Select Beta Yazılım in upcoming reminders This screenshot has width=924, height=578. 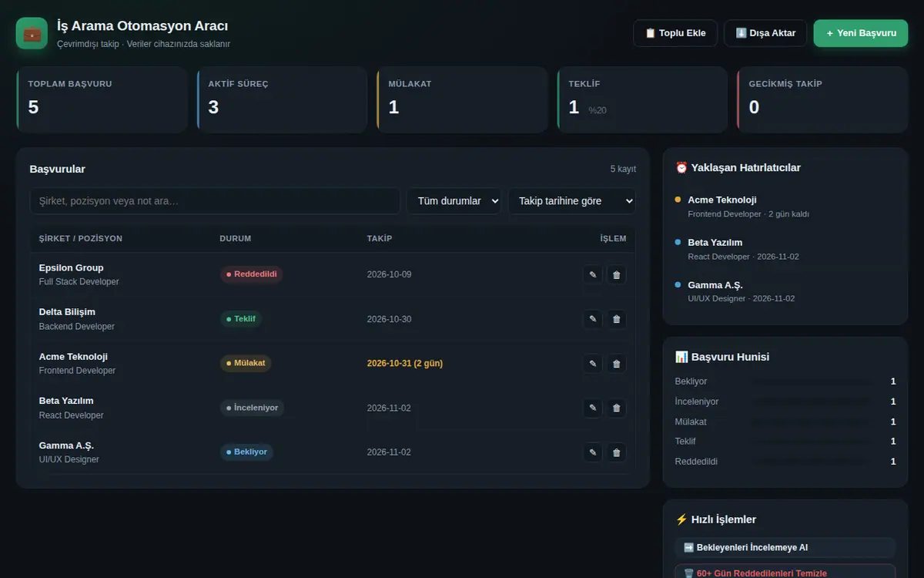(785, 248)
